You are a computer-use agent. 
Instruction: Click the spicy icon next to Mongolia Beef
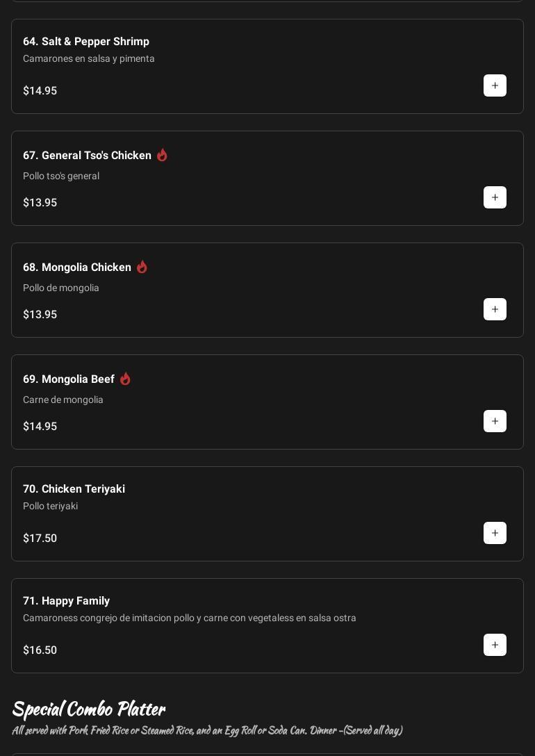(125, 379)
